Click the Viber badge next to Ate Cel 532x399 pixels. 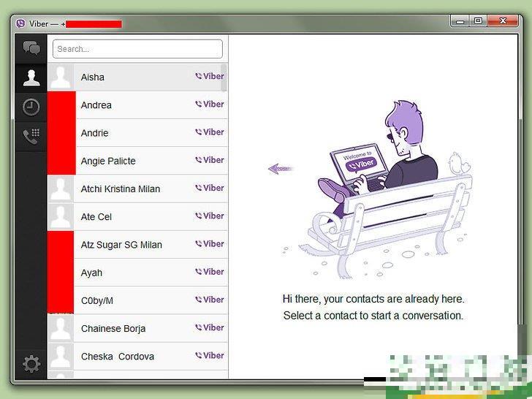[210, 216]
